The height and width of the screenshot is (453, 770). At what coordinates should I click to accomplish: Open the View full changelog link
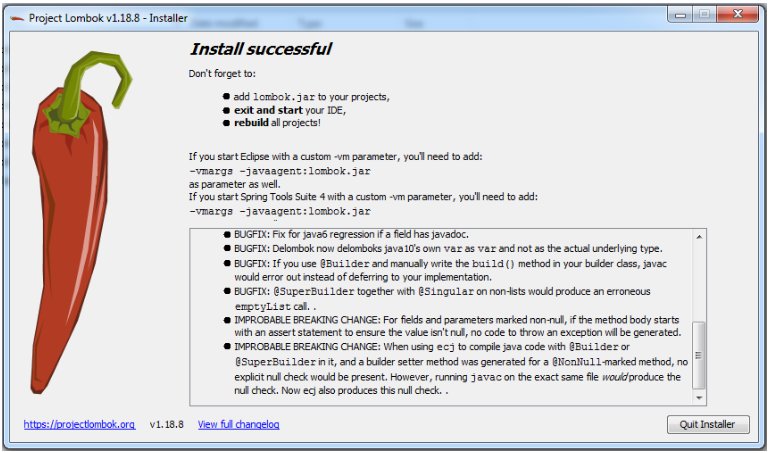click(239, 425)
